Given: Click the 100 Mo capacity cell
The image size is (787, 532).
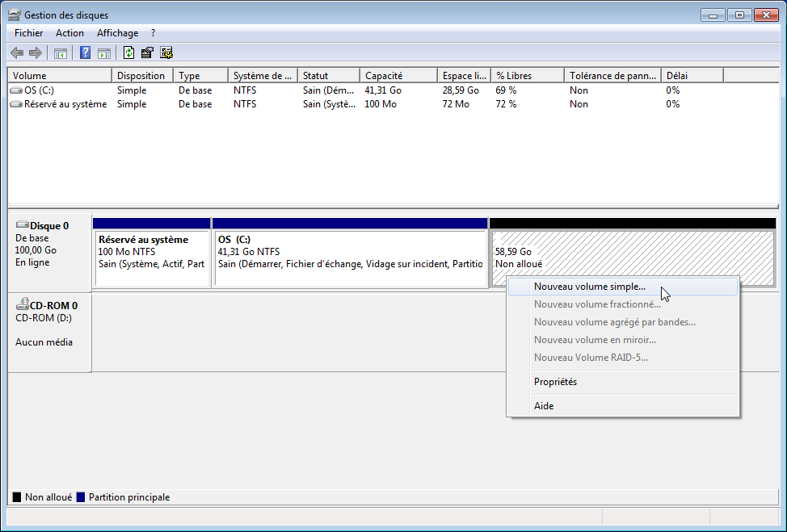Looking at the screenshot, I should (x=381, y=104).
